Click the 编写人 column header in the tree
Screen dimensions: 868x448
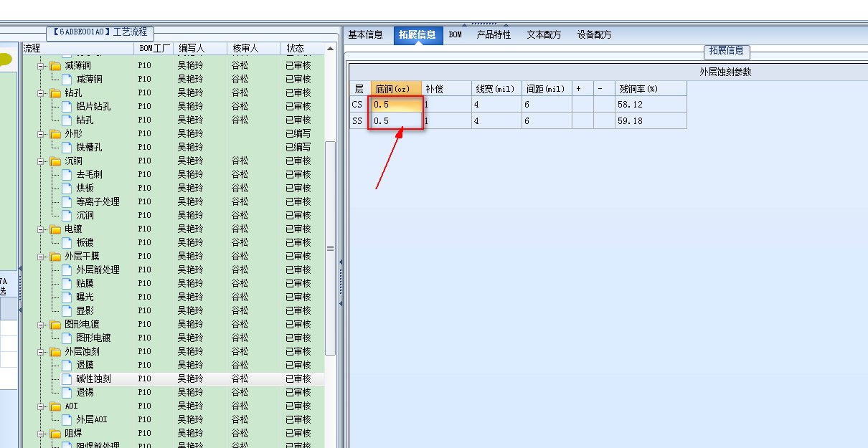(199, 48)
